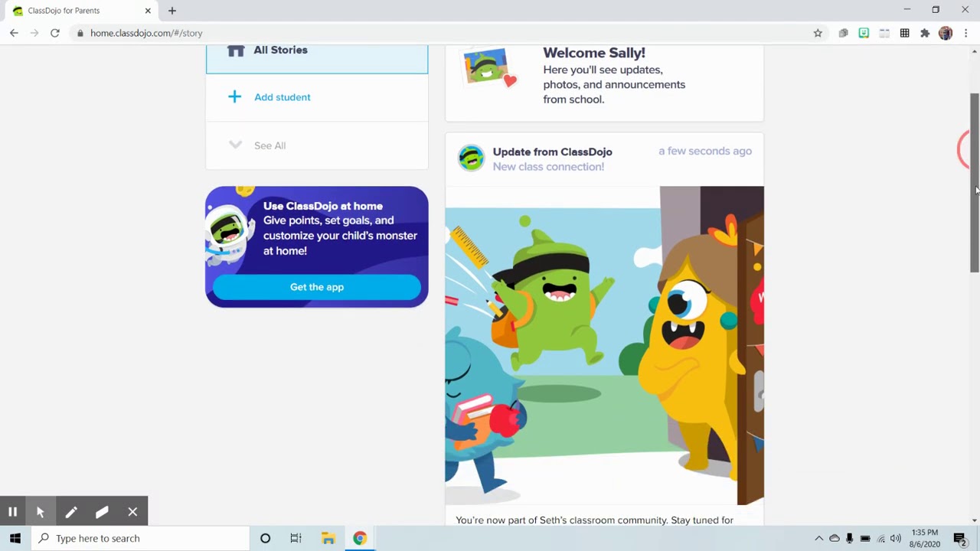Click the Welcome Sally monster image
980x551 pixels.
coord(490,68)
